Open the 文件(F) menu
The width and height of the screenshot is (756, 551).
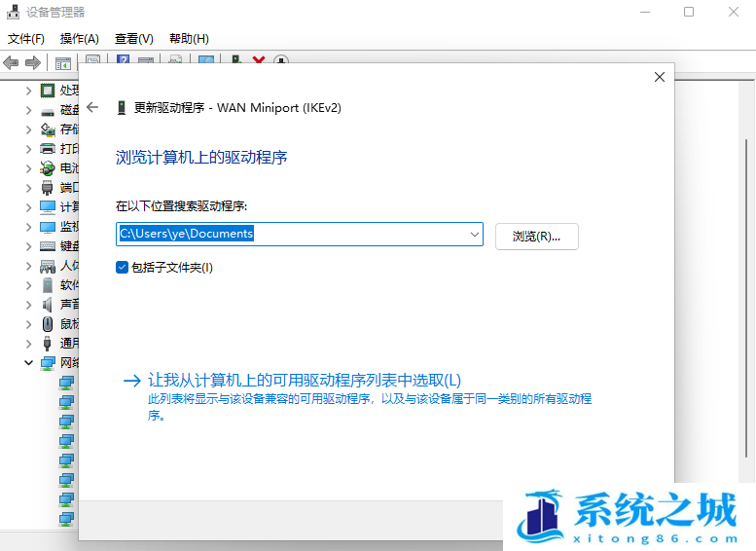pyautogui.click(x=26, y=39)
